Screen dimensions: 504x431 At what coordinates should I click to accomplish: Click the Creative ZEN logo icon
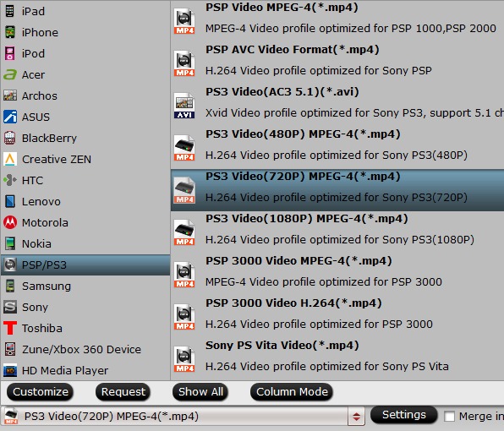(9, 159)
